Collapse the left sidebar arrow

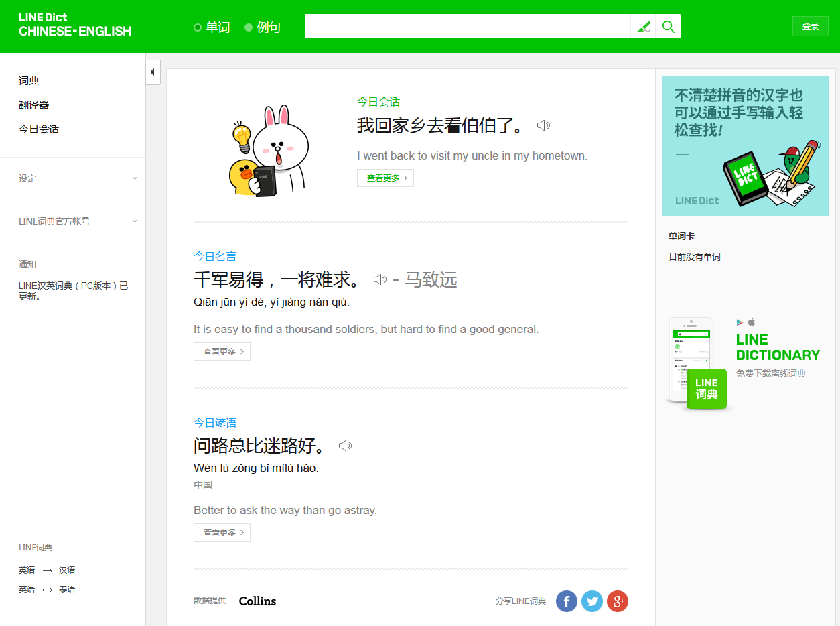click(153, 72)
